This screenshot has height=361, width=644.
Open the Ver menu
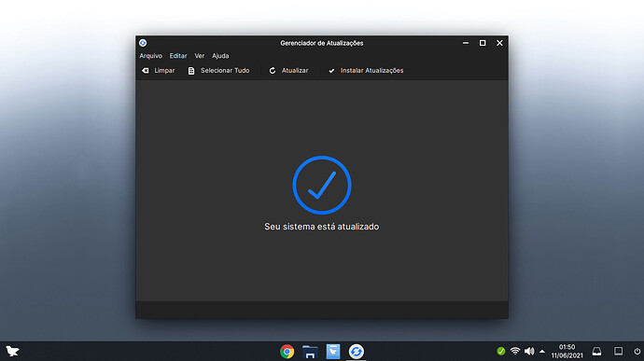pyautogui.click(x=200, y=56)
